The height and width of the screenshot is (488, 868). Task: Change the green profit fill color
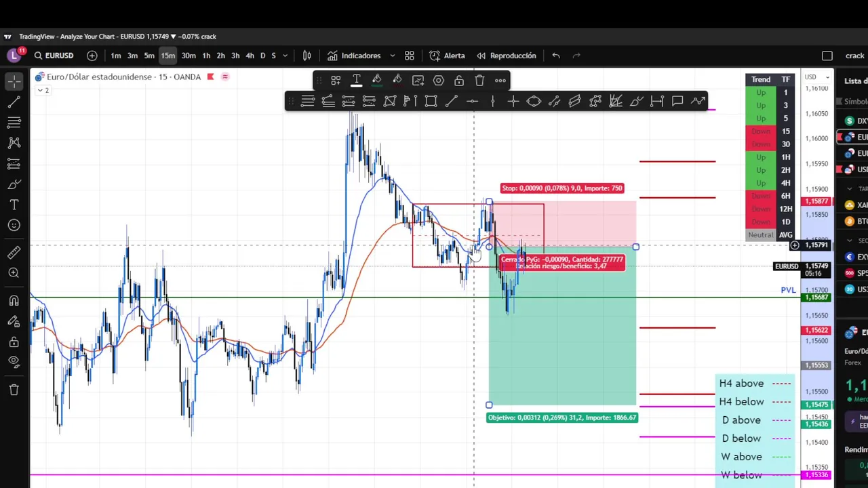[376, 81]
